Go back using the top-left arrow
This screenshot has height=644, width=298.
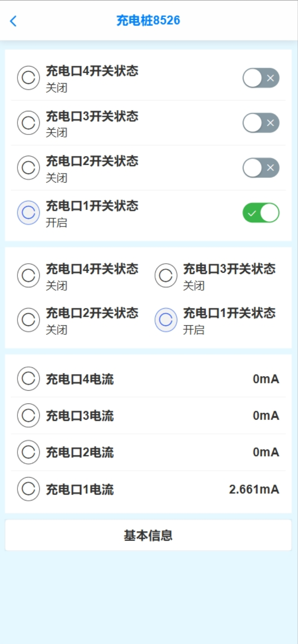(x=13, y=21)
